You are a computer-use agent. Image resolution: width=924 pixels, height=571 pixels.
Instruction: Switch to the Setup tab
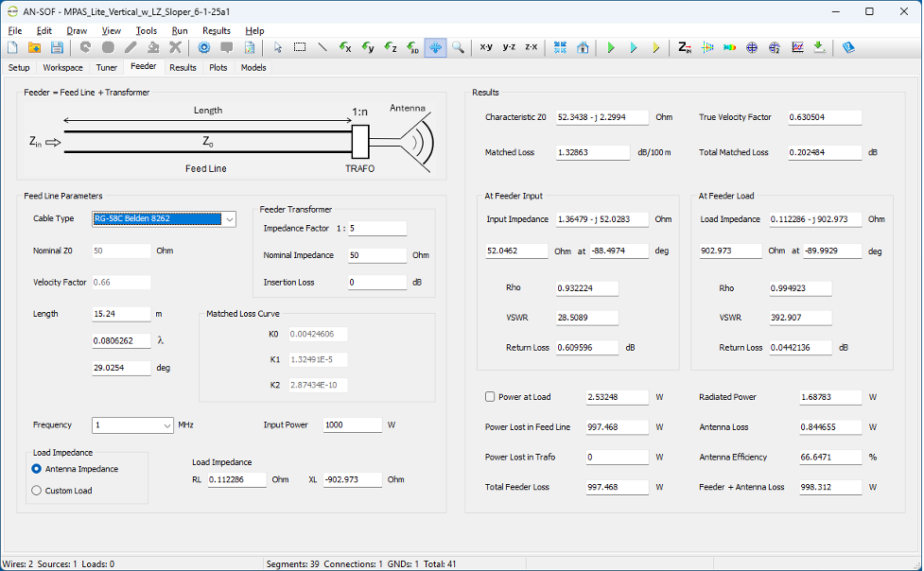[x=19, y=68]
